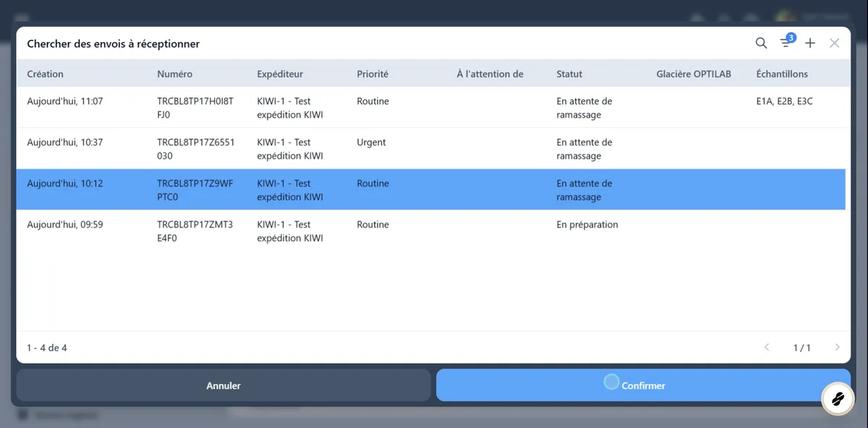The height and width of the screenshot is (428, 868).
Task: Close the 'Chercher des envois à réceptionner' dialog
Action: (x=835, y=43)
